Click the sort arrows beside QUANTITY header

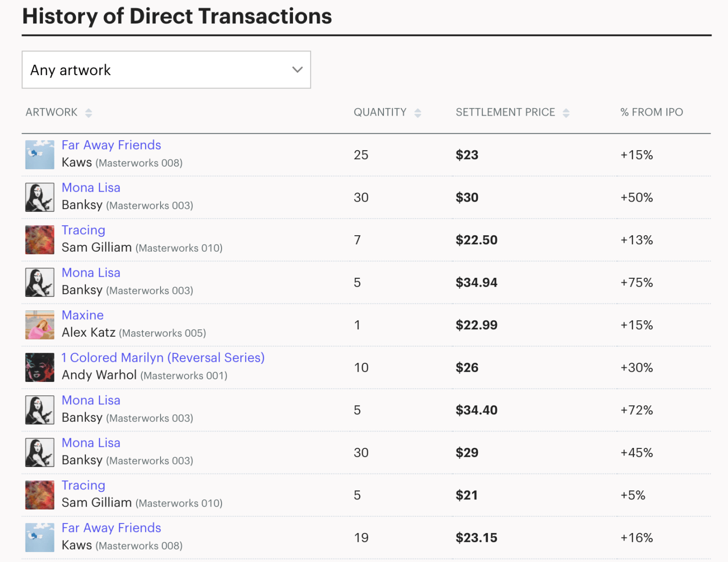coord(417,112)
